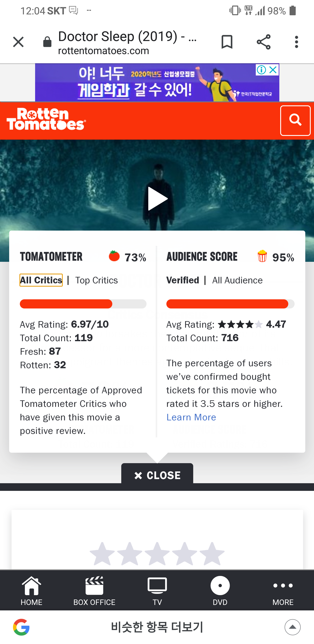Rate the movie three stars
The image size is (314, 644).
[157, 553]
